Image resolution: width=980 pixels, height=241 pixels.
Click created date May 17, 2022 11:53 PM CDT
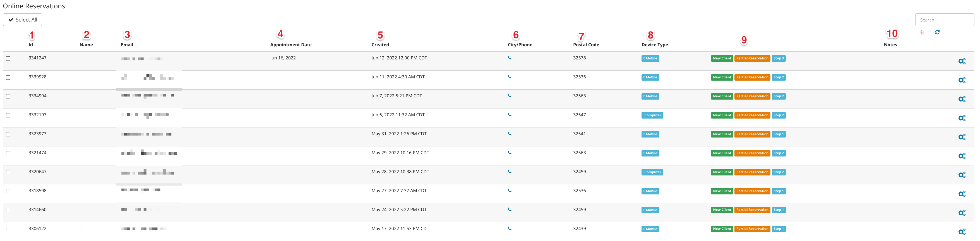click(400, 229)
